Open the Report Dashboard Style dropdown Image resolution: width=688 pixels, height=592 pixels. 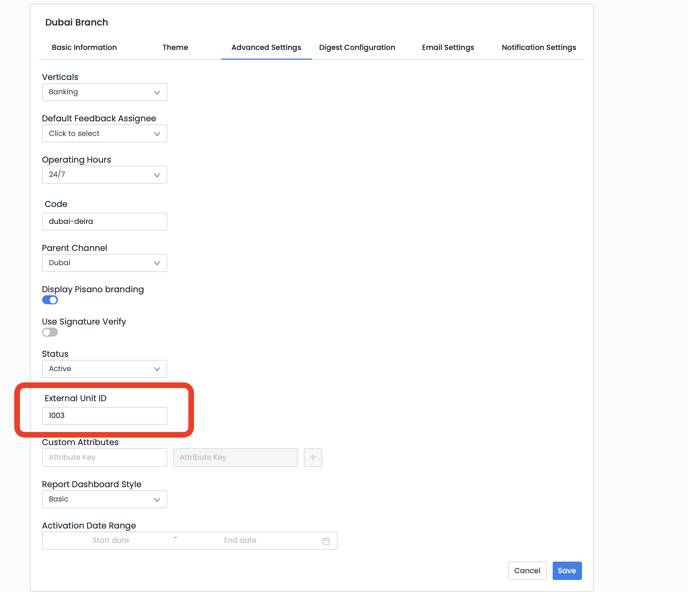pos(104,499)
